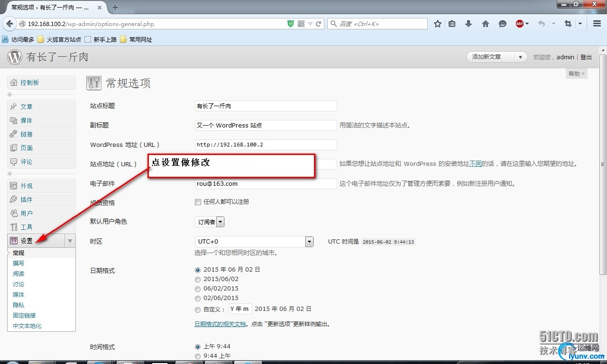The image size is (607, 364).
Task: Click the appearance icon beside 外观
Action: [x=14, y=186]
